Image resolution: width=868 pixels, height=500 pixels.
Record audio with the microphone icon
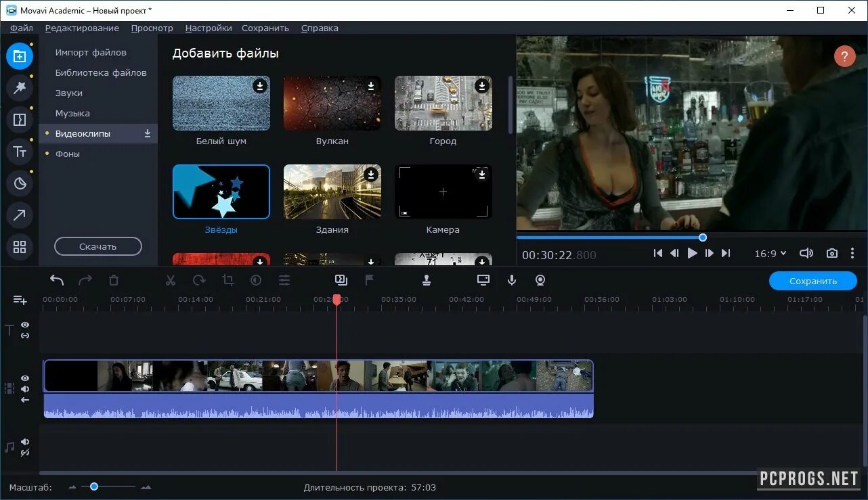click(x=512, y=280)
